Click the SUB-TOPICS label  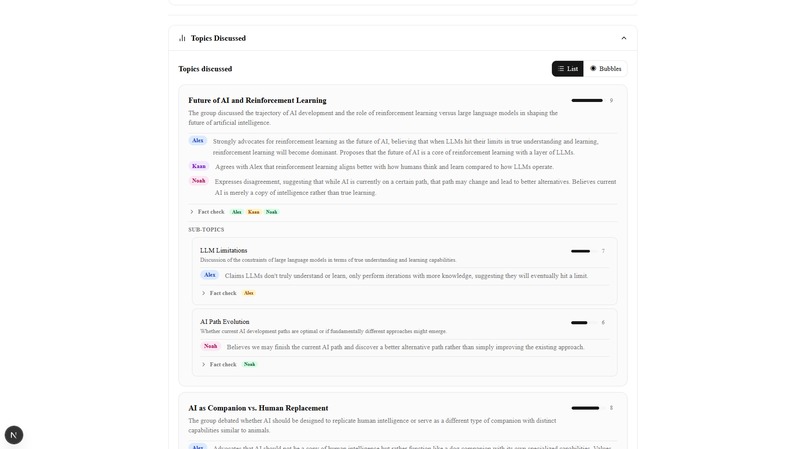tap(206, 230)
